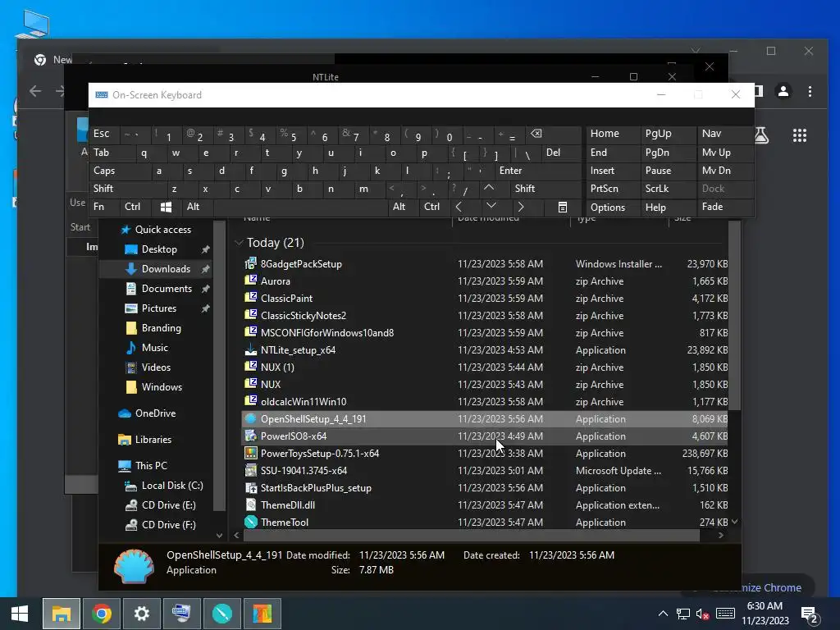Viewport: 840px width, 630px height.
Task: Open Chrome three-dot menu
Action: coord(810,92)
